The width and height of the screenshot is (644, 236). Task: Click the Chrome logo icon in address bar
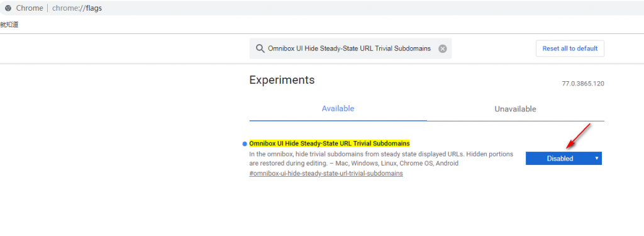[x=8, y=8]
